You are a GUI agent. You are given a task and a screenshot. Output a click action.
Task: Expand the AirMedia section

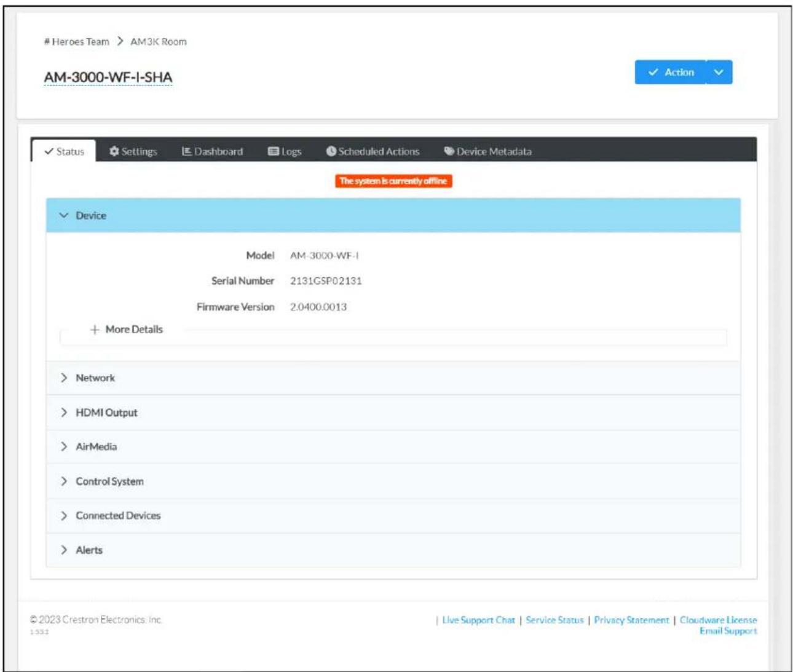[x=393, y=446]
